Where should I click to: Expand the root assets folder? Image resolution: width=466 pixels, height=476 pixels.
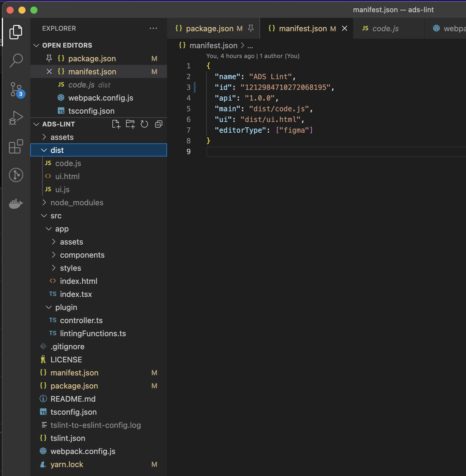[99, 137]
